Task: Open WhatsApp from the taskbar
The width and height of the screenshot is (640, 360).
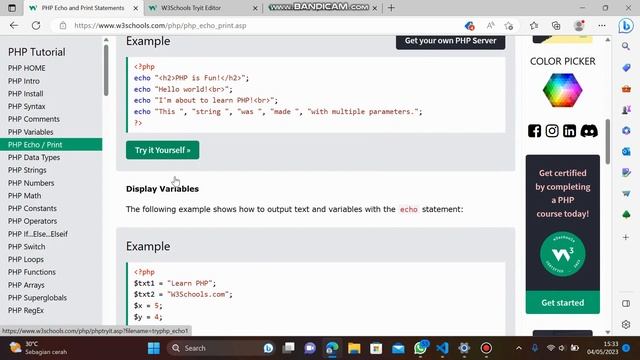Action: (420, 348)
